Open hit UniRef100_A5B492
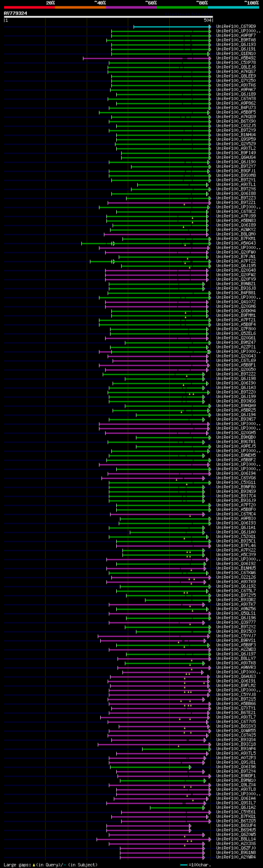263x868 pixels. coord(236,58)
